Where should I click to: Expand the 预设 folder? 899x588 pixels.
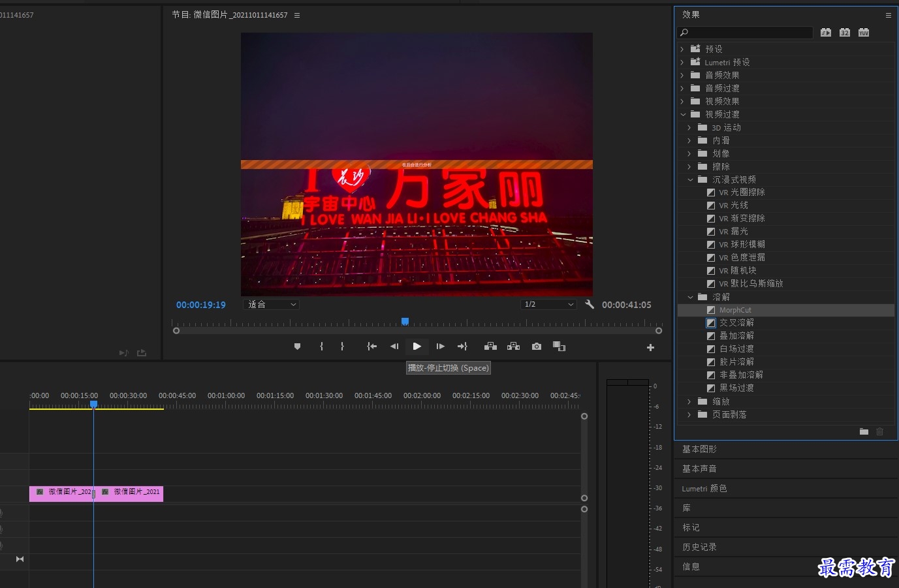pos(682,49)
